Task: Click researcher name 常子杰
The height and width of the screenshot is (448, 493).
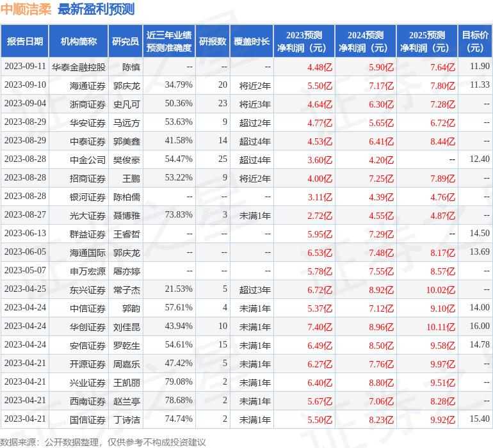Action: pyautogui.click(x=126, y=289)
